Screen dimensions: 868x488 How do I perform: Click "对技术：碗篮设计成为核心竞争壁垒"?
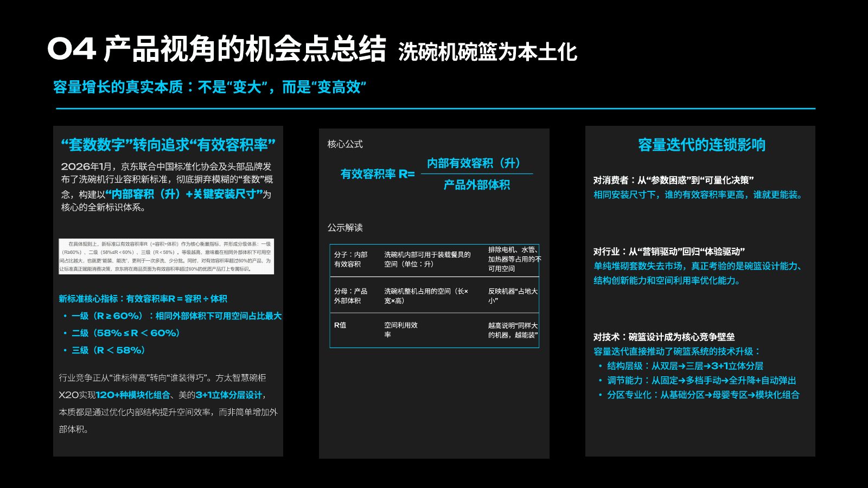click(x=664, y=337)
